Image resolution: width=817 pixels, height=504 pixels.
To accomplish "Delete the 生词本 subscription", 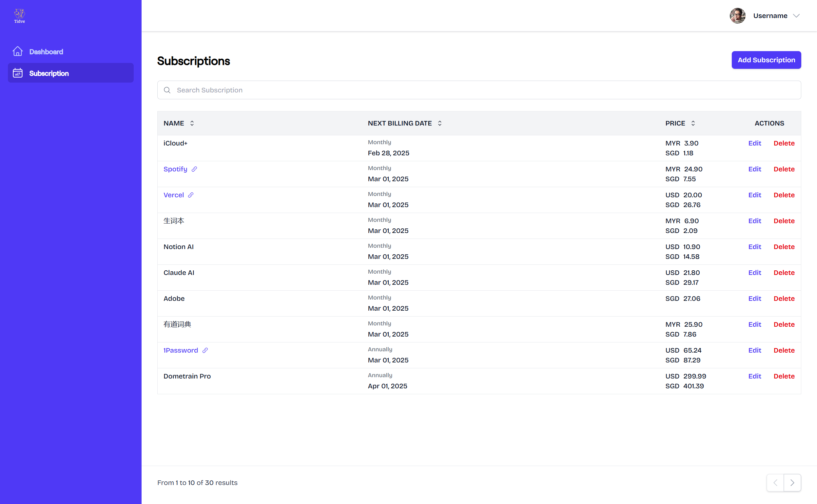I will [784, 221].
